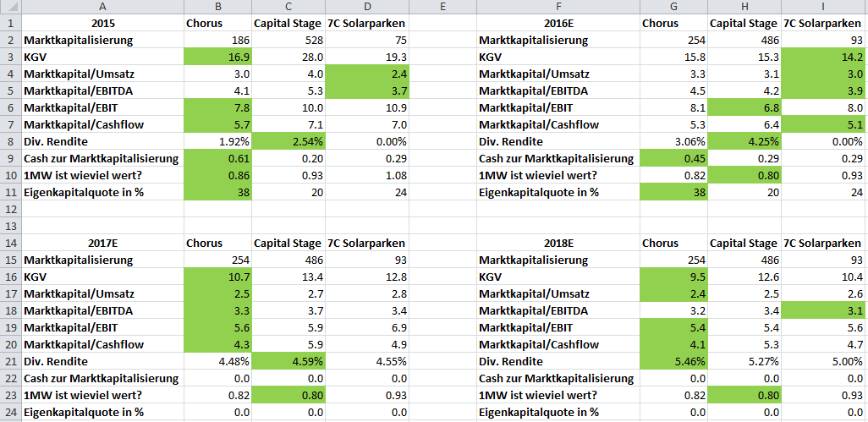Select the cell showing 12.6

click(x=744, y=277)
